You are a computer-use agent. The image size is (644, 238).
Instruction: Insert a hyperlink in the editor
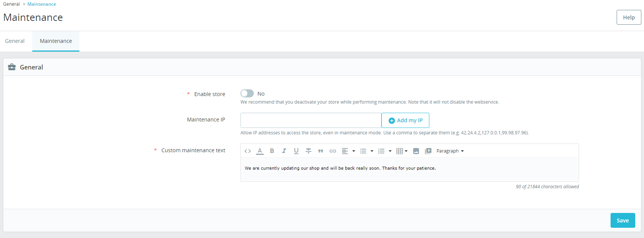click(333, 151)
